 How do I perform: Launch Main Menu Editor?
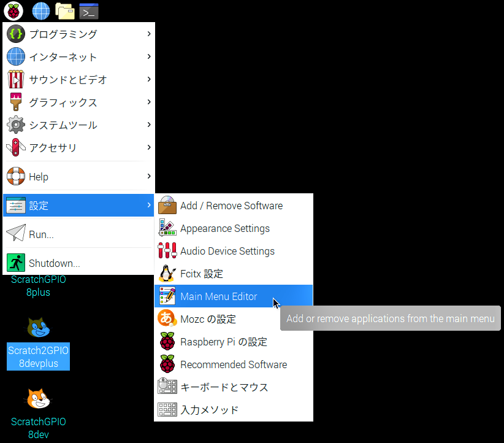pos(234,296)
